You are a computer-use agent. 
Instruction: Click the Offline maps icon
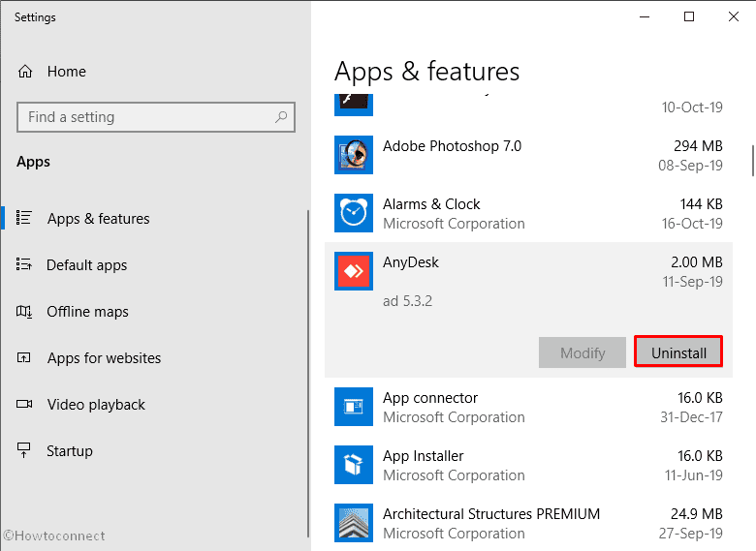(x=24, y=311)
